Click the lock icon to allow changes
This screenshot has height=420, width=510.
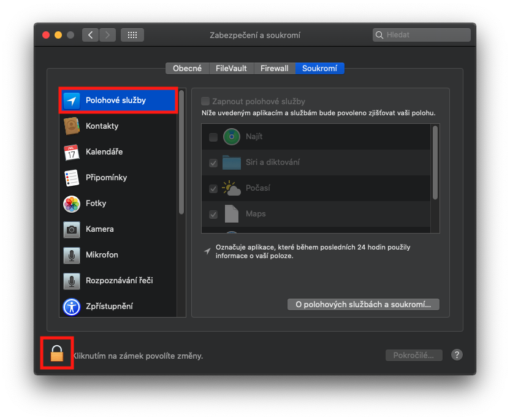(57, 353)
